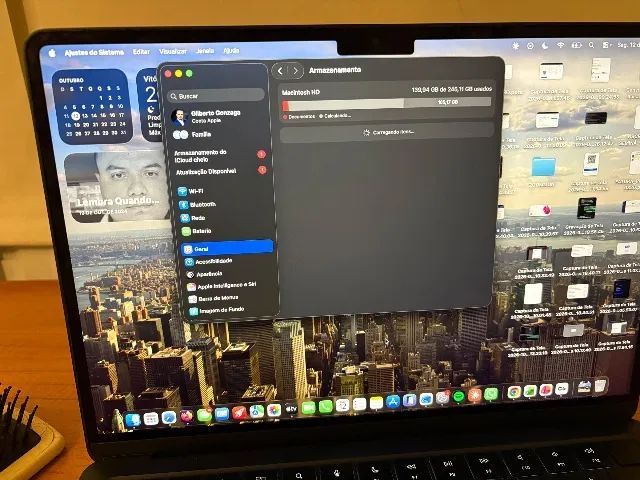This screenshot has width=640, height=480.
Task: Click the menu bar date and time
Action: [629, 44]
